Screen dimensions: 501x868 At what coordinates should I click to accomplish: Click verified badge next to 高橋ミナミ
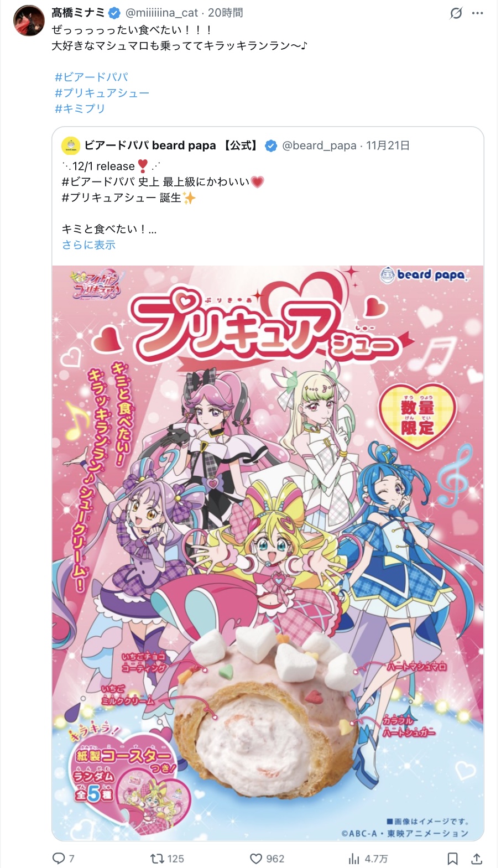pyautogui.click(x=114, y=13)
